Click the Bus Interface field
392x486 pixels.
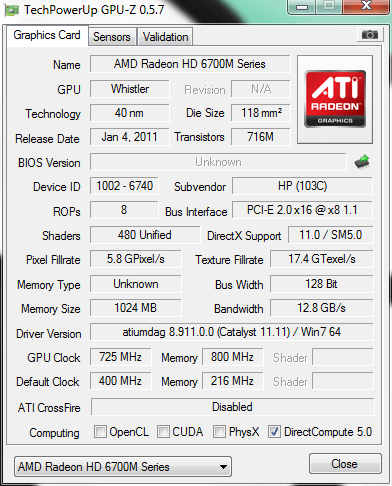point(302,210)
